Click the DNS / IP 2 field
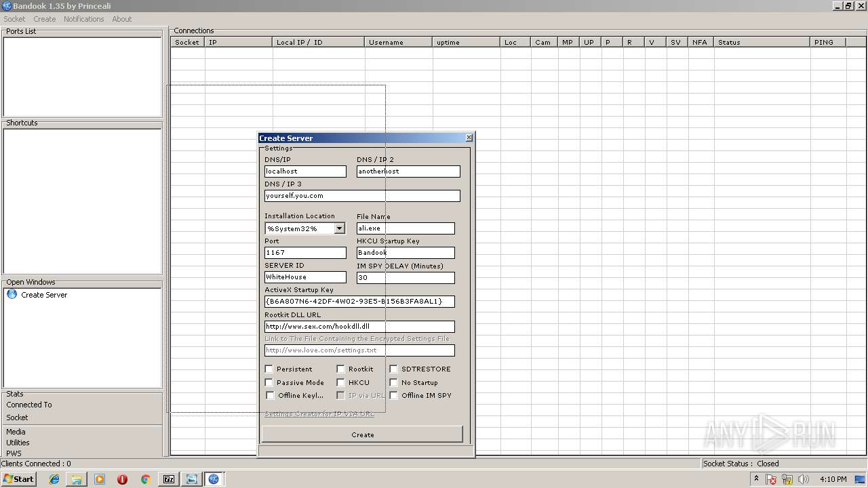This screenshot has width=868, height=488. pyautogui.click(x=408, y=171)
